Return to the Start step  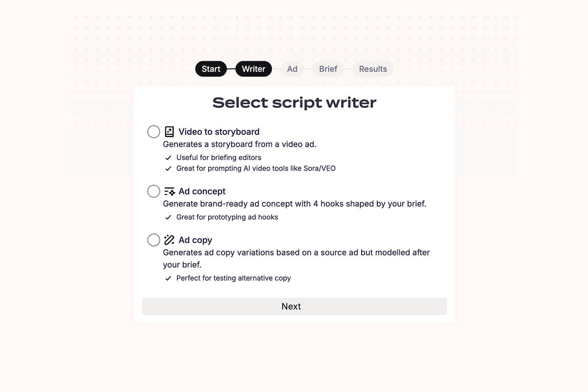(211, 69)
